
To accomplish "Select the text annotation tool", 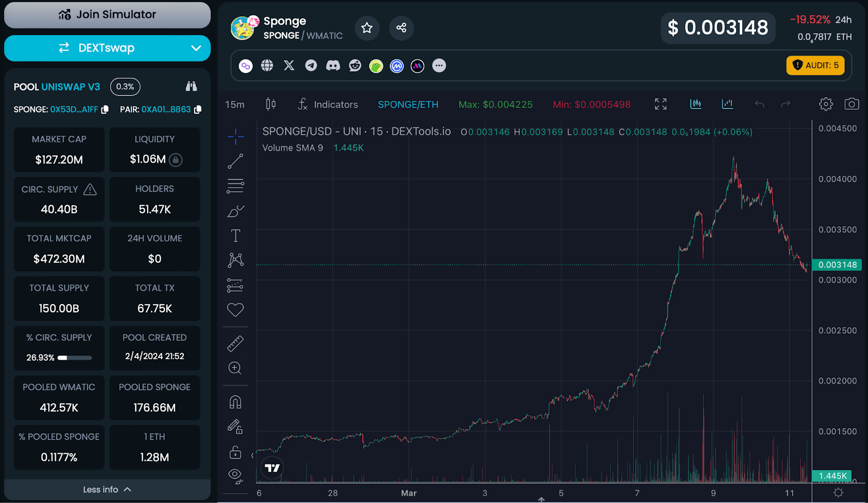I will (x=235, y=235).
